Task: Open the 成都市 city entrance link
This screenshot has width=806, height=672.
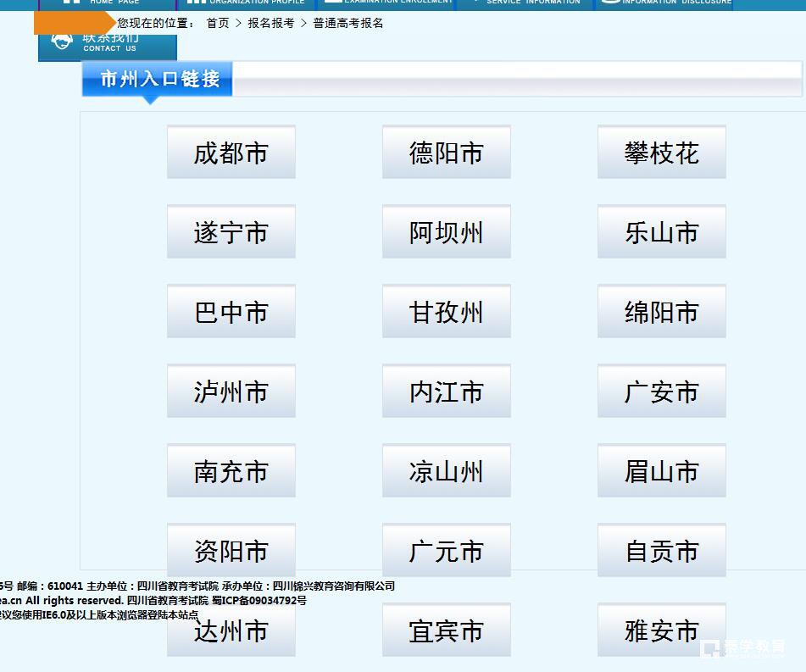Action: pyautogui.click(x=231, y=153)
